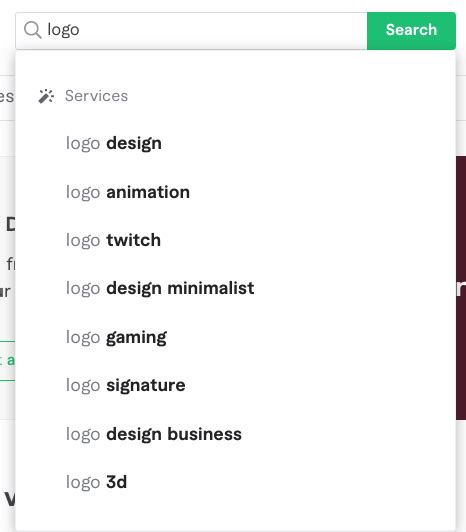Click the Services section header label
The width and height of the screenshot is (466, 532).
coord(96,96)
